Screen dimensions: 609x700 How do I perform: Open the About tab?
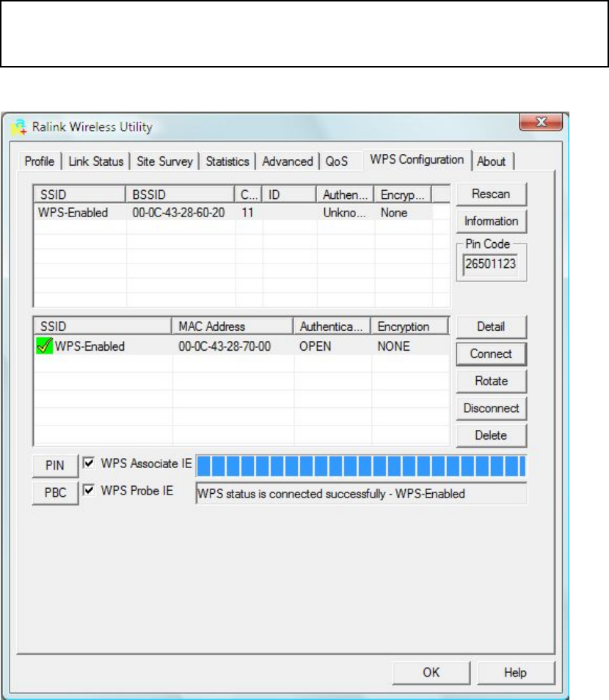point(491,161)
